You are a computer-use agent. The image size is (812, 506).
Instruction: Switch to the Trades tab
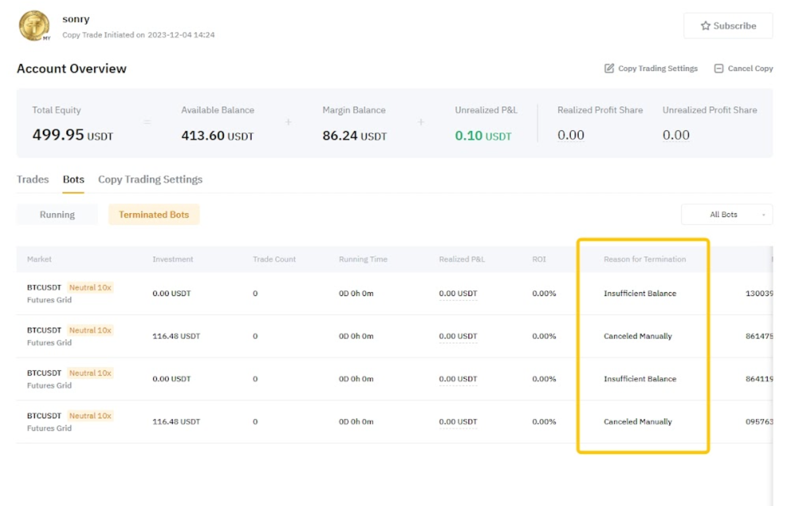33,179
